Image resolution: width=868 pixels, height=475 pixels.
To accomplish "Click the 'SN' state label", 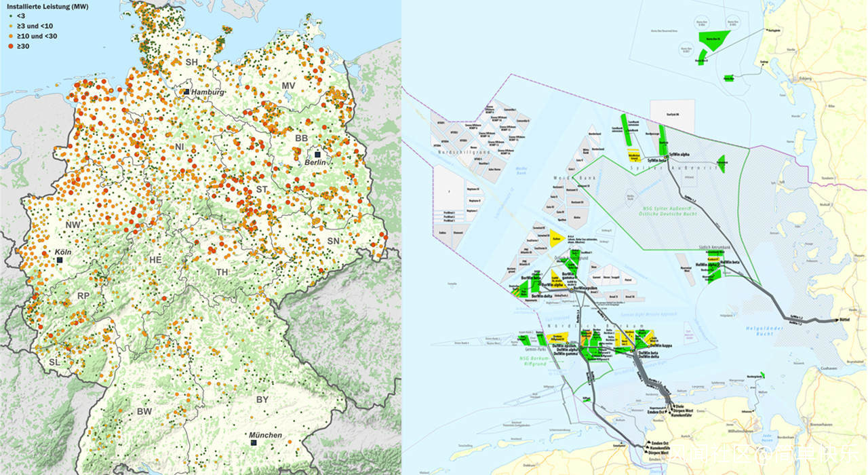I will click(333, 241).
